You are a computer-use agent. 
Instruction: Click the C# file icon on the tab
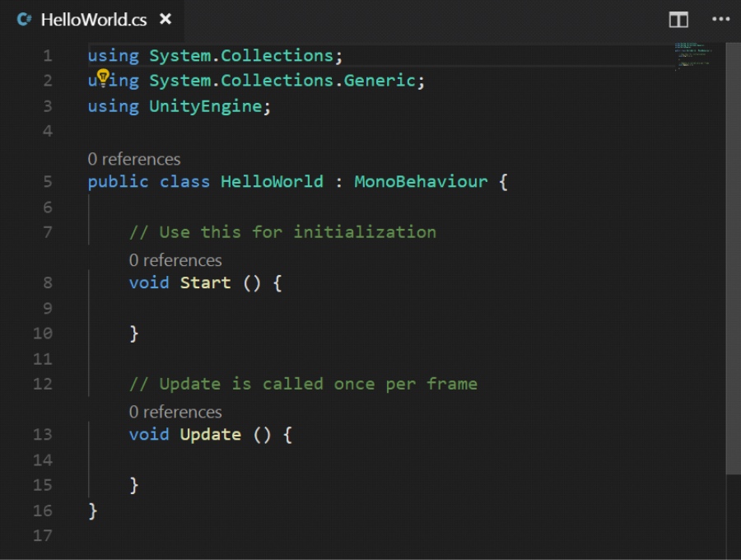tap(24, 20)
